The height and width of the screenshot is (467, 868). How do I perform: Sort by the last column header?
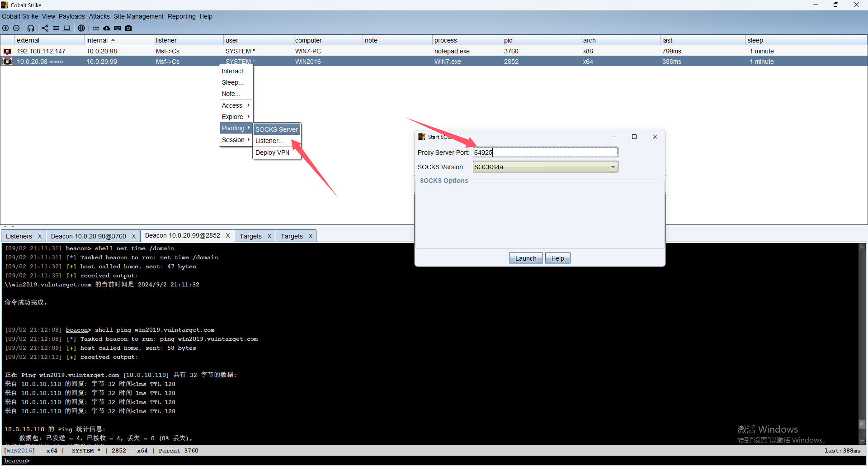pos(703,40)
